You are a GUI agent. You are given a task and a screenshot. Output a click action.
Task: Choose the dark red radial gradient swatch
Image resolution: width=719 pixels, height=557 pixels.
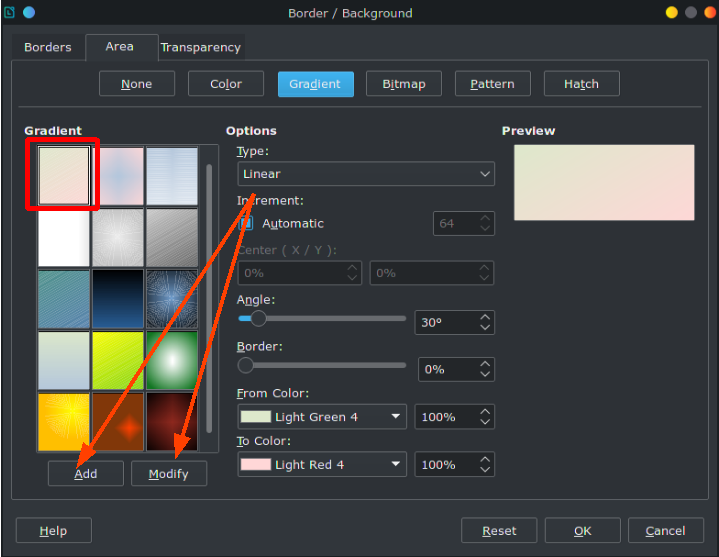click(x=172, y=422)
